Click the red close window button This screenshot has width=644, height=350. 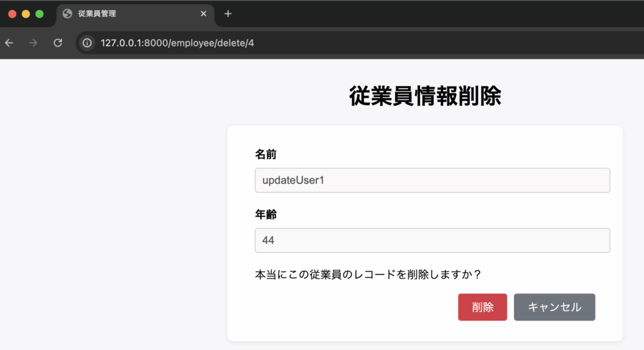12,13
